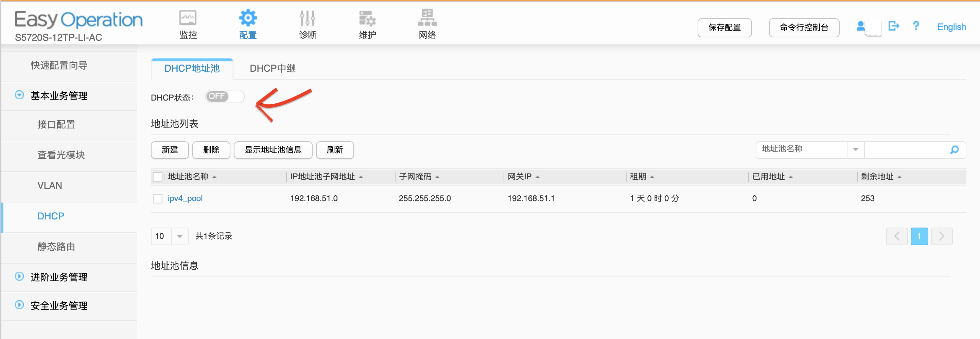Image resolution: width=980 pixels, height=339 pixels.
Task: Click remaining addresses value 253
Action: point(868,199)
